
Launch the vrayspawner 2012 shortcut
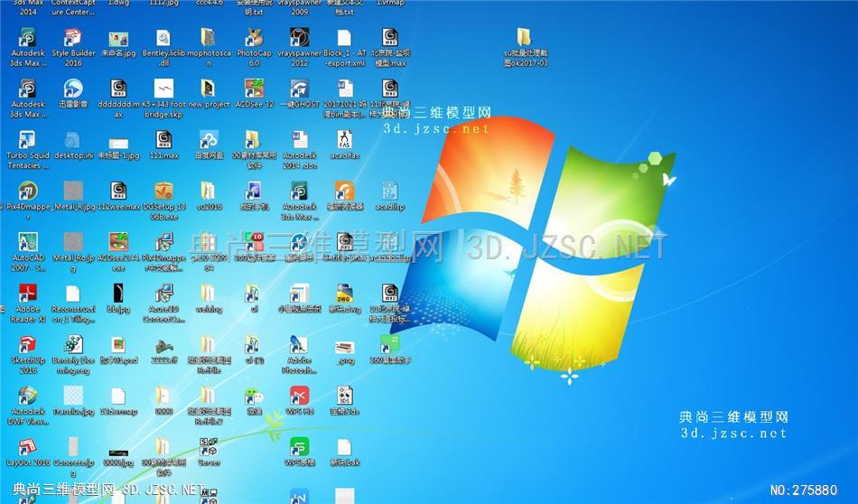299,38
